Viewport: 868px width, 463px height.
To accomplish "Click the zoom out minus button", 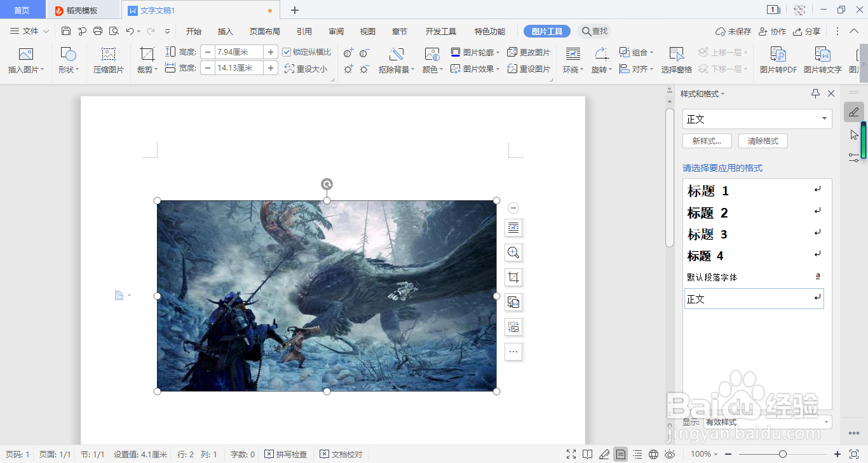I will tap(728, 454).
